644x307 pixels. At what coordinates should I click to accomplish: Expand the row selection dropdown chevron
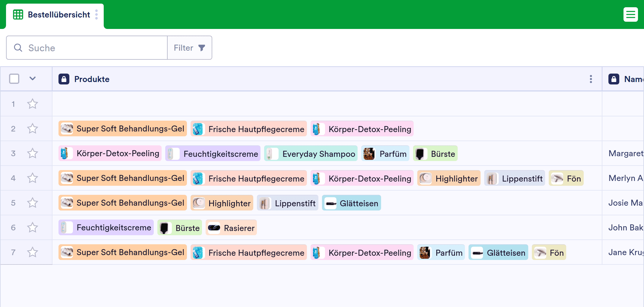coord(33,79)
